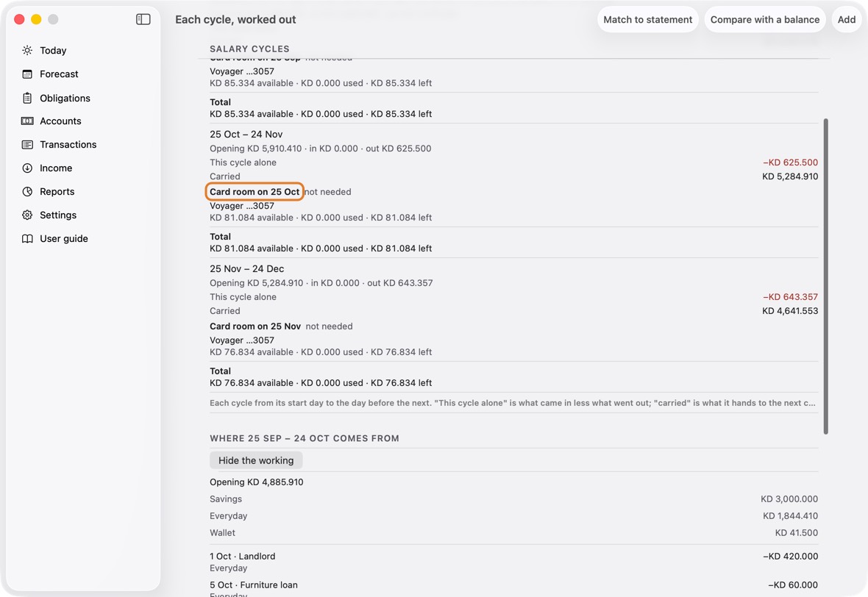Click the Wallet row amount KD 41.500
The height and width of the screenshot is (597, 868).
point(796,533)
